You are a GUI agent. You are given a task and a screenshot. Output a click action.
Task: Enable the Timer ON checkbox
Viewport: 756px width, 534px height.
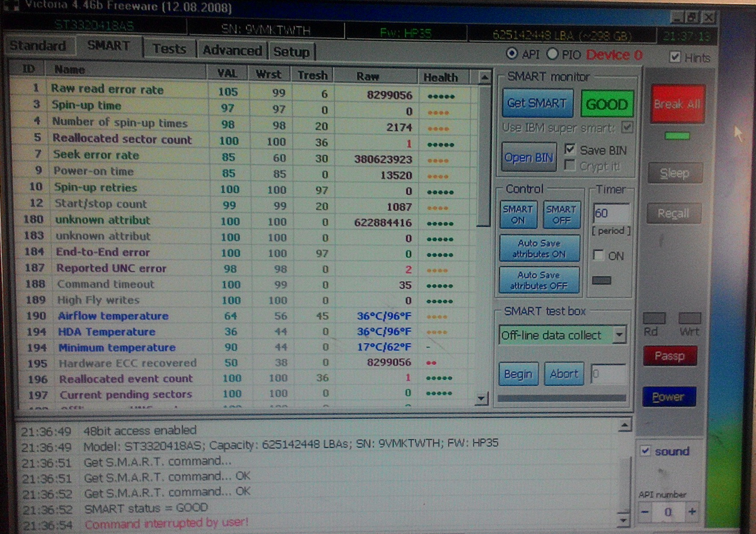coord(599,255)
